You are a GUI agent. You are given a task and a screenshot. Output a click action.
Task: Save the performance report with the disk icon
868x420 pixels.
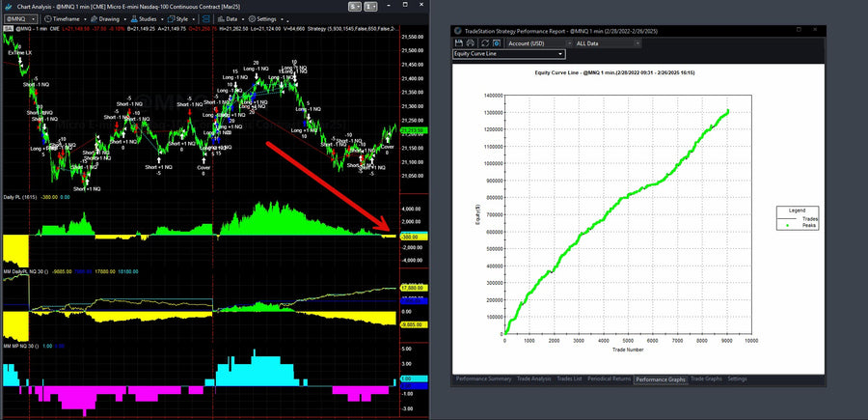(x=458, y=43)
